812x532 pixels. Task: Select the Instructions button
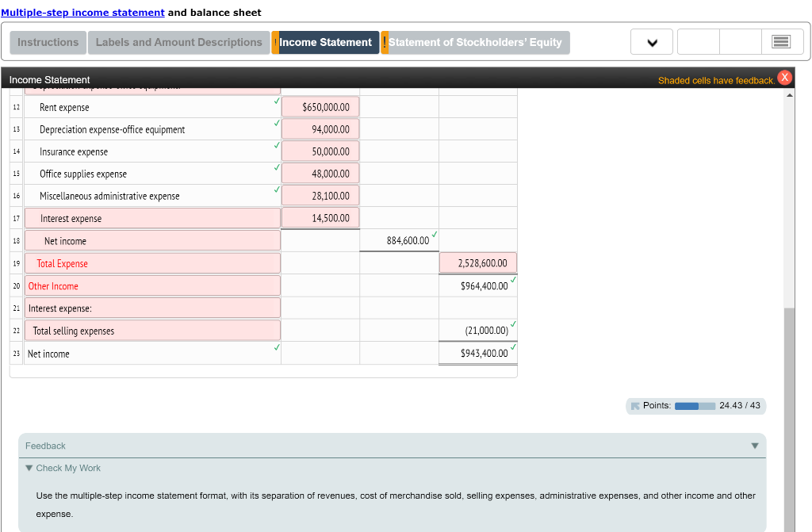click(x=47, y=42)
